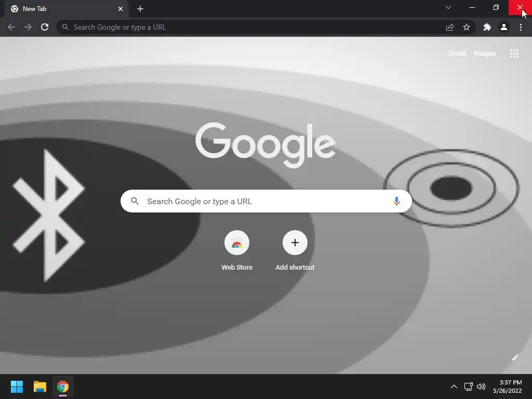Launch File Explorer from the taskbar

39,387
